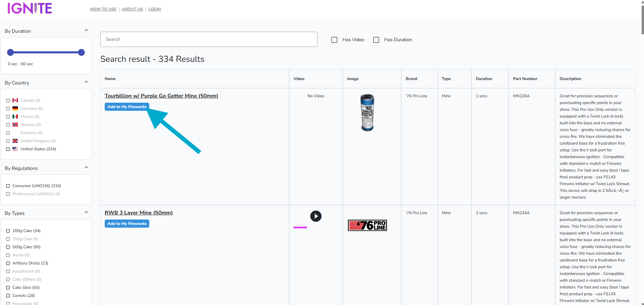Click the '76 Pro Line logo image
This screenshot has width=644, height=305.
[x=367, y=225]
